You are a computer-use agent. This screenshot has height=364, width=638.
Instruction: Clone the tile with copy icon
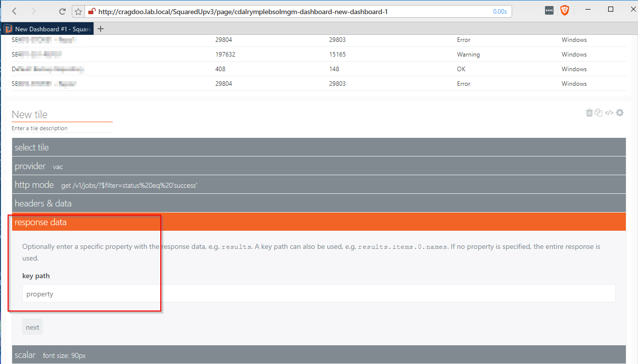(x=599, y=113)
